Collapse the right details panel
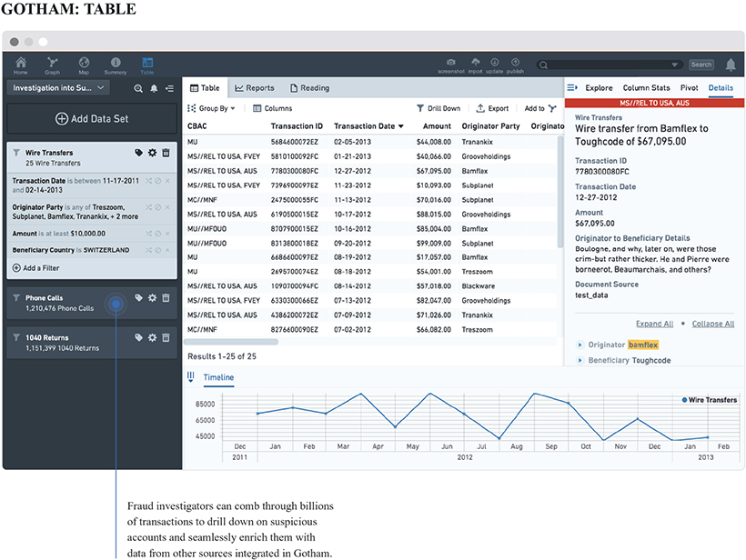This screenshot has width=746, height=560. [572, 88]
